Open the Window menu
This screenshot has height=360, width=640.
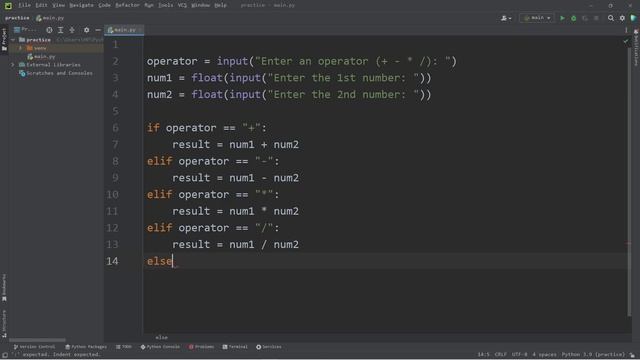(x=200, y=5)
